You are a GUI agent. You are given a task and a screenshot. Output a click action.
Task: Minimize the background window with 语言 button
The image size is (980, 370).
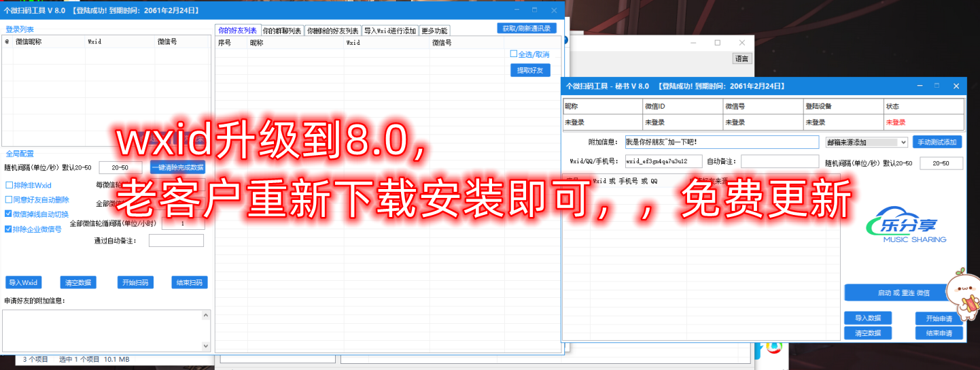692,42
